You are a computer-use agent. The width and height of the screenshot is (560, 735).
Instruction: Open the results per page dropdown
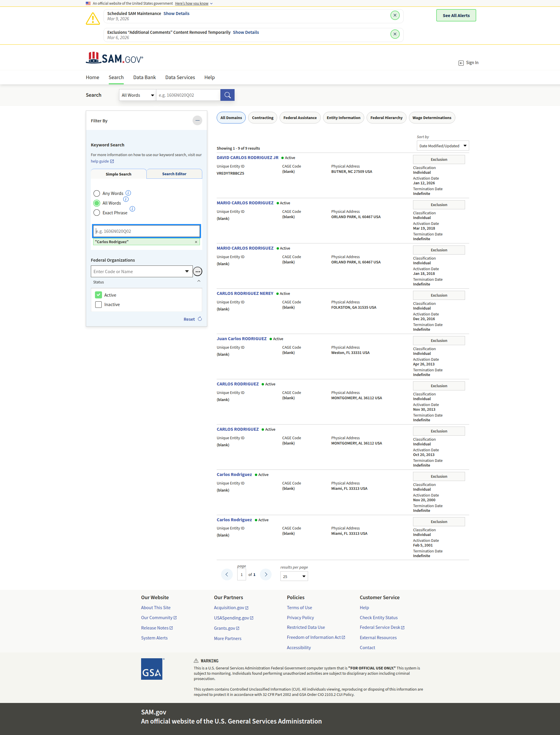click(294, 576)
